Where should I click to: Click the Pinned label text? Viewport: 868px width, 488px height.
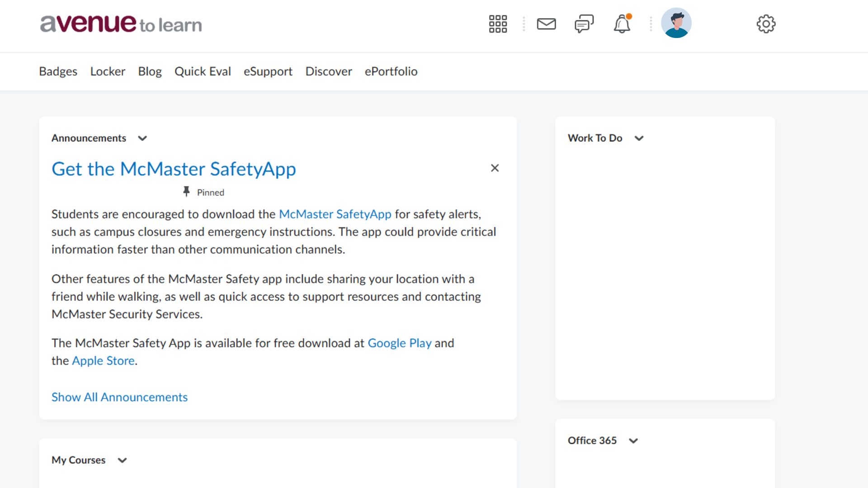click(211, 192)
